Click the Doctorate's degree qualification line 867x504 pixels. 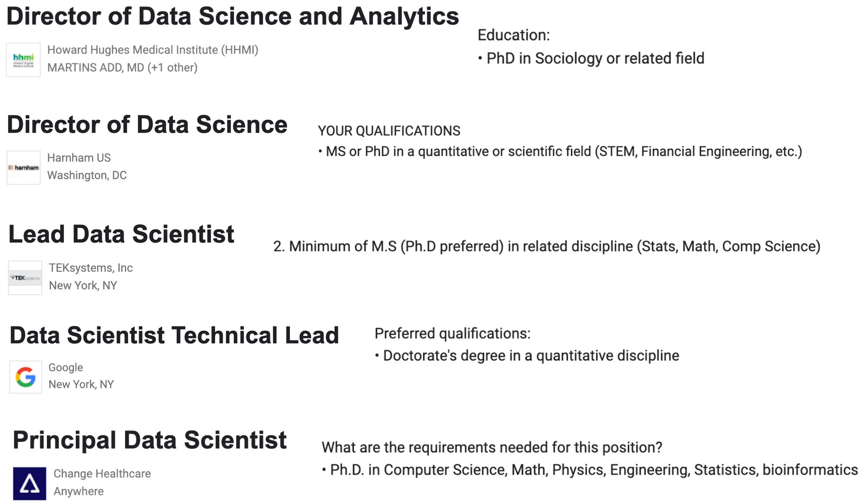coord(531,356)
